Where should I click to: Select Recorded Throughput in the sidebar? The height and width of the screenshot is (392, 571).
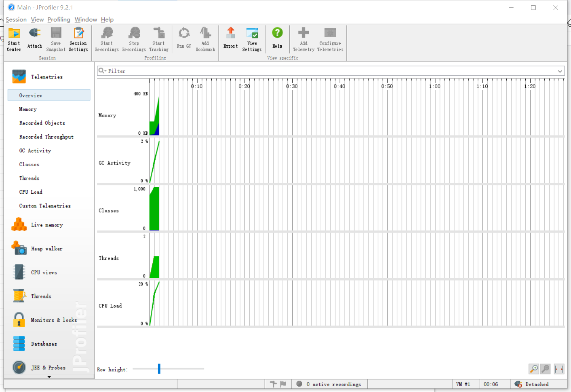(x=46, y=137)
